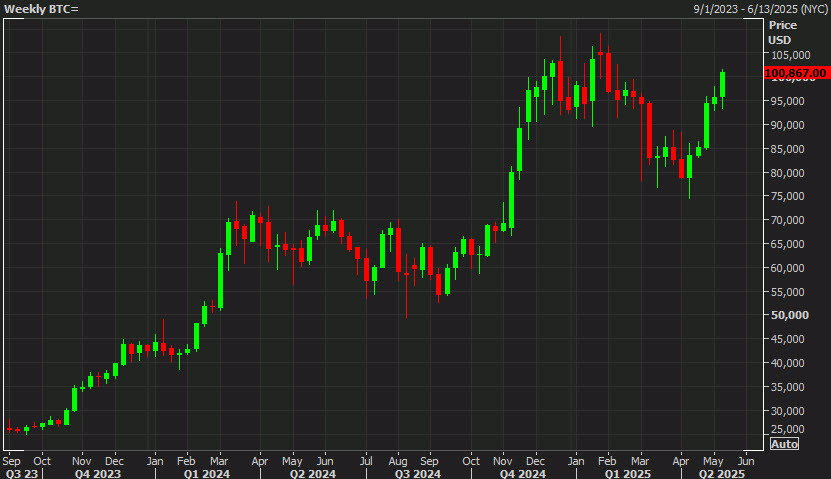
Task: Click the large red candle in early March 2025
Action: pos(649,128)
